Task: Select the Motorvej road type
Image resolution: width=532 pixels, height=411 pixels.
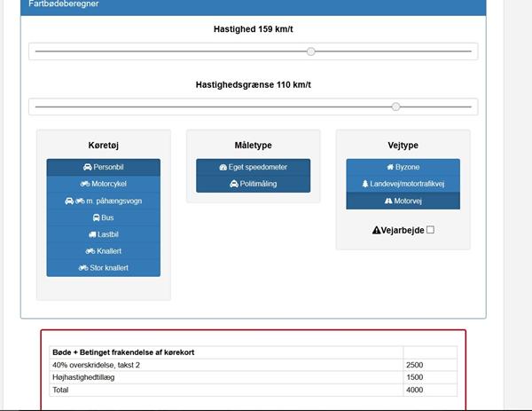Action: pos(403,201)
